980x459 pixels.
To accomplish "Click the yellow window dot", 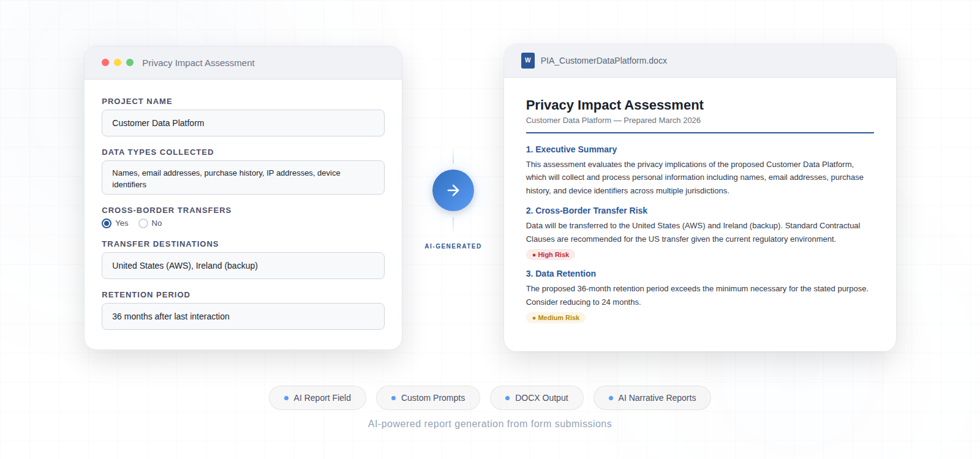I will click(118, 62).
